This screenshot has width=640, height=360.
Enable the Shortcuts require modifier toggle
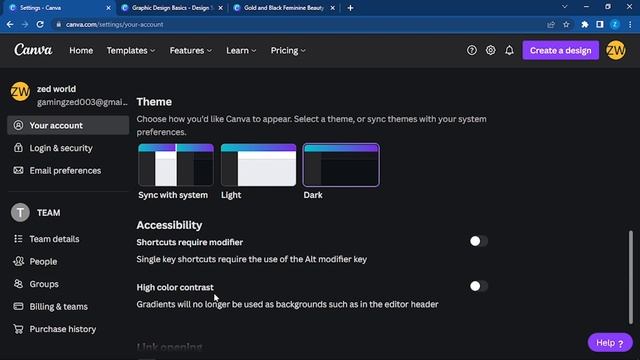478,241
